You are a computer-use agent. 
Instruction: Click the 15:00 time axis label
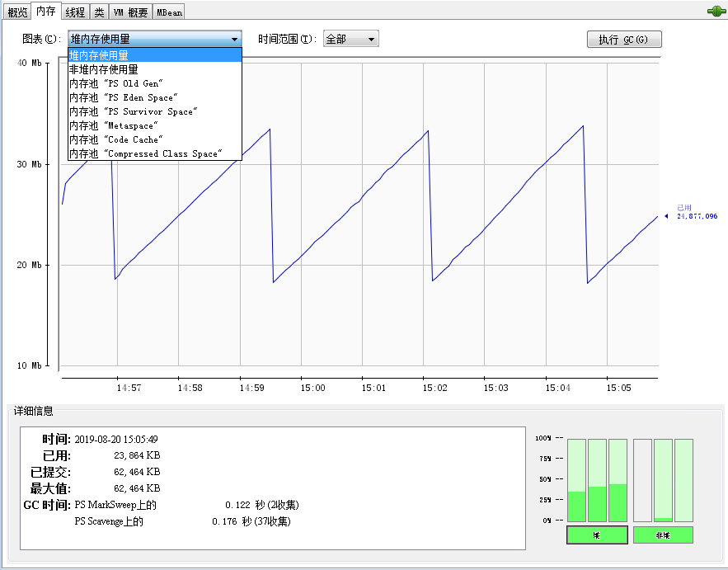tap(312, 388)
